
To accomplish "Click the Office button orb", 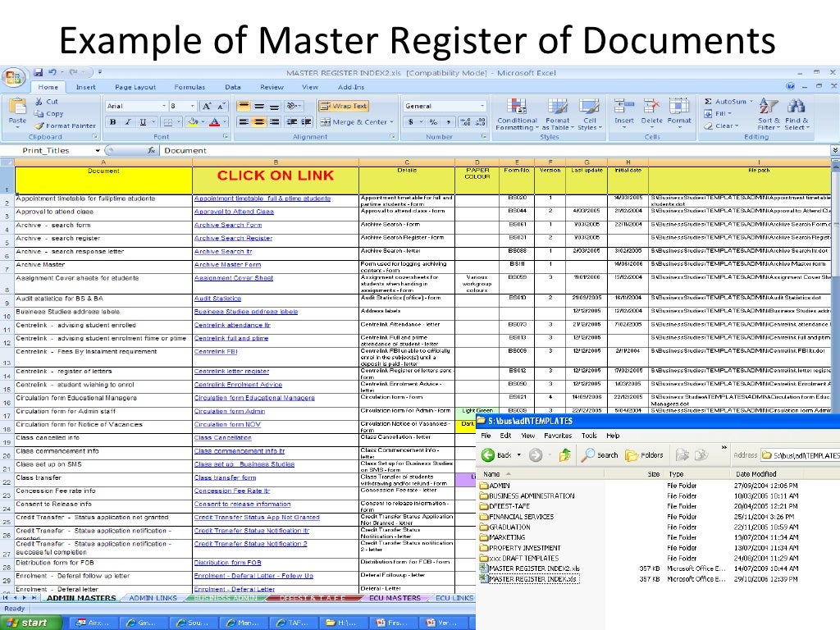I will [x=14, y=77].
